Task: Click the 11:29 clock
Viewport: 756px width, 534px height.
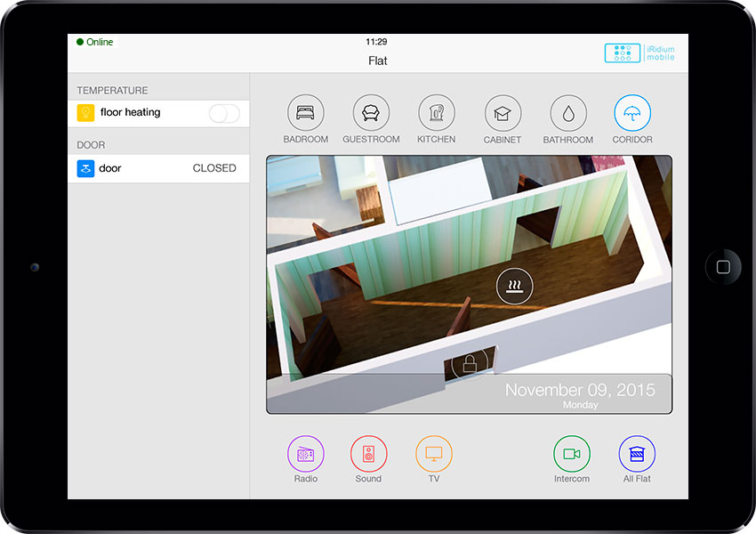Action: [x=376, y=42]
